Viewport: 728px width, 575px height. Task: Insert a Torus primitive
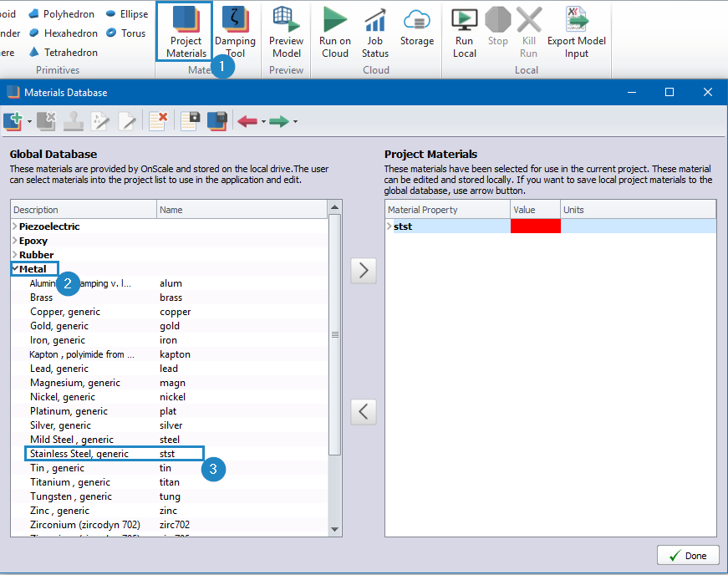(x=126, y=33)
